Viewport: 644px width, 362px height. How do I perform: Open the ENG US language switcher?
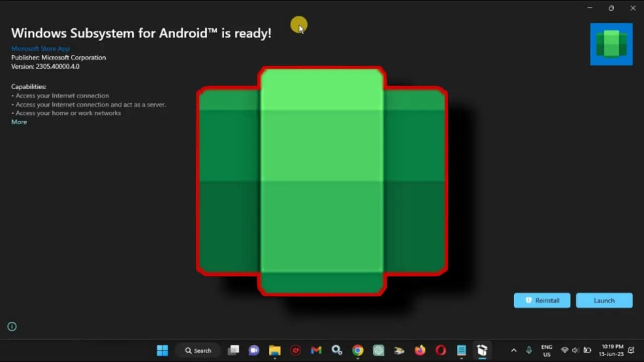point(546,350)
